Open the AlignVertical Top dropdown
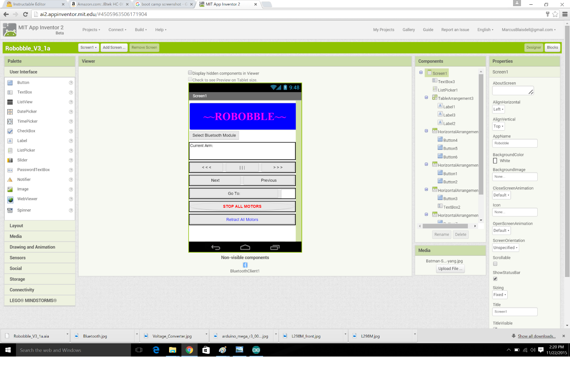Screen dimensions: 570x392 point(499,126)
